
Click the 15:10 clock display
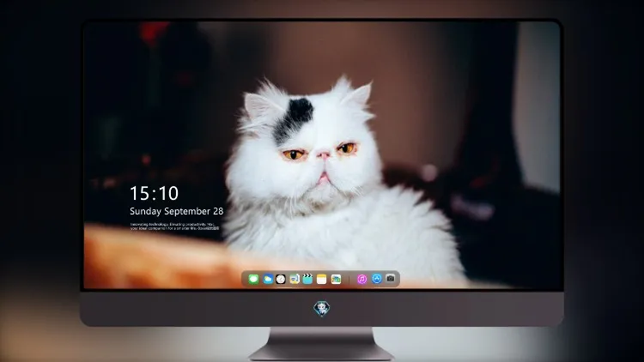coord(154,193)
